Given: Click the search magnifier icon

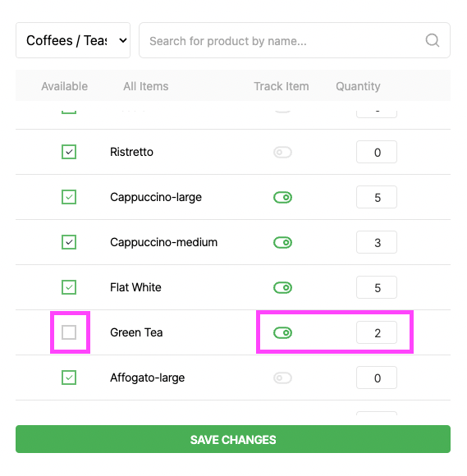Looking at the screenshot, I should [432, 40].
